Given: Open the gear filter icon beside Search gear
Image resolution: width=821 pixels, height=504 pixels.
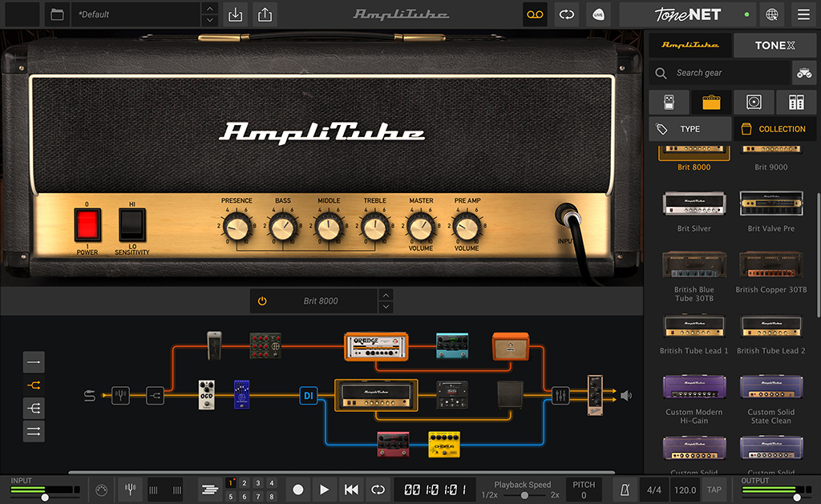Looking at the screenshot, I should pyautogui.click(x=803, y=73).
